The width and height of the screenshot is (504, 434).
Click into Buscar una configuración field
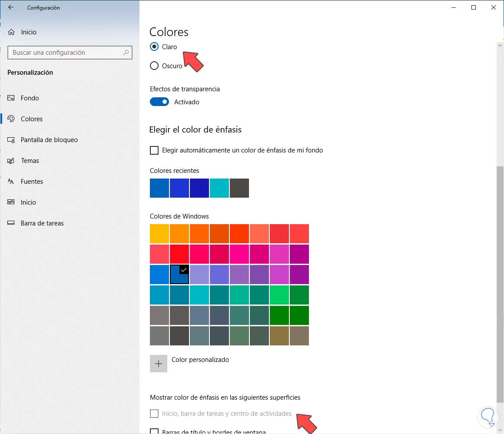(x=70, y=53)
